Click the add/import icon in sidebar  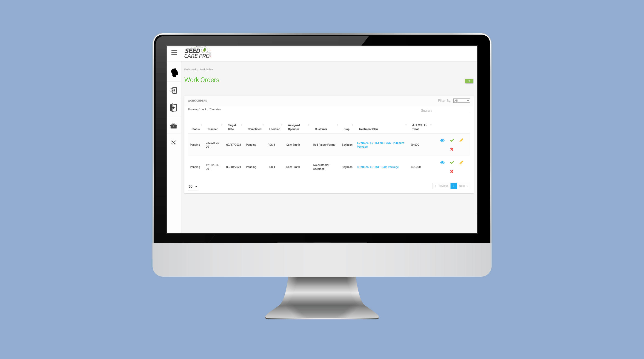[x=174, y=90]
